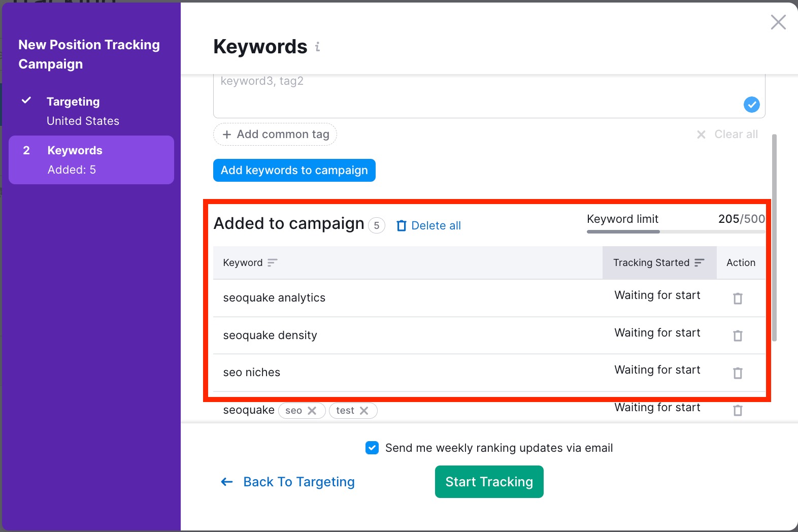Screen dimensions: 798x532
Task: Go to the Targeting step in sidebar
Action: pyautogui.click(x=73, y=102)
